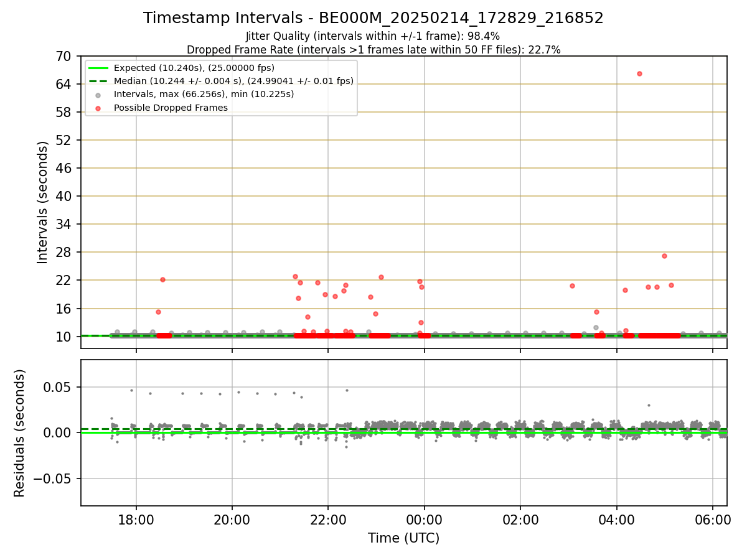Image resolution: width=747 pixels, height=560 pixels.
Task: Click the red dropped-frame point near 27 seconds
Action: point(664,256)
